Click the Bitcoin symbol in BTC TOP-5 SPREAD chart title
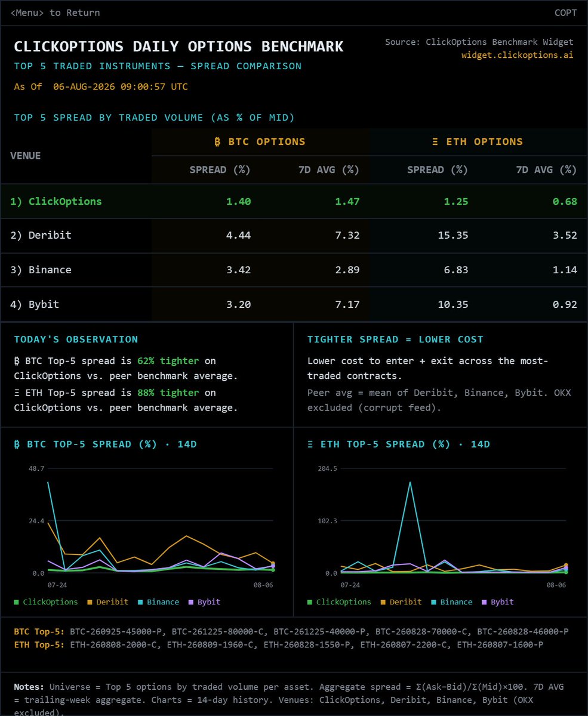 pos(17,445)
